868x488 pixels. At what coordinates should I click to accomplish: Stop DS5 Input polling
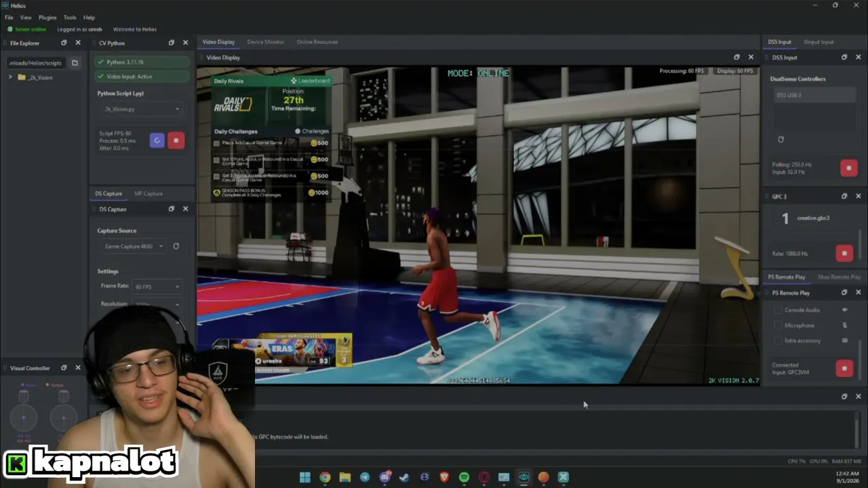848,168
